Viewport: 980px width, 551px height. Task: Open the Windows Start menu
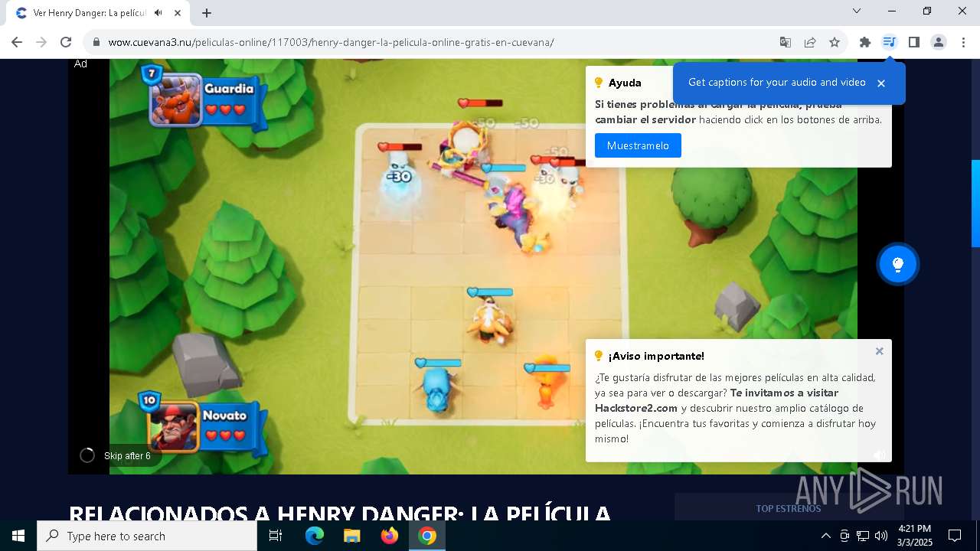[18, 536]
